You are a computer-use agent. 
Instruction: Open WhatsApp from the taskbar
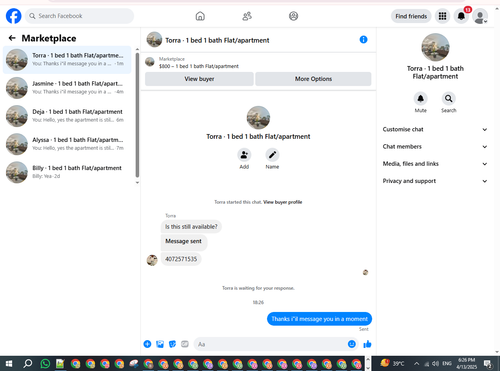point(45,364)
